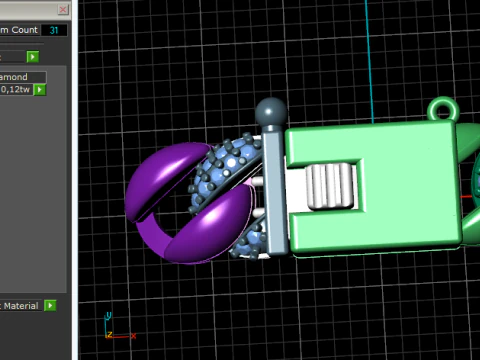Click the green arrow next to 0,12tw
This screenshot has width=480, height=360.
click(x=40, y=89)
